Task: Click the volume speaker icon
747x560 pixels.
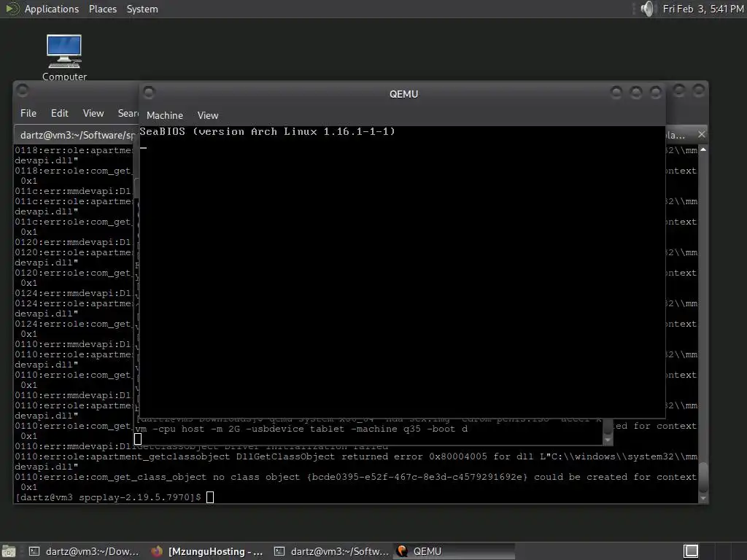Action: click(x=647, y=9)
